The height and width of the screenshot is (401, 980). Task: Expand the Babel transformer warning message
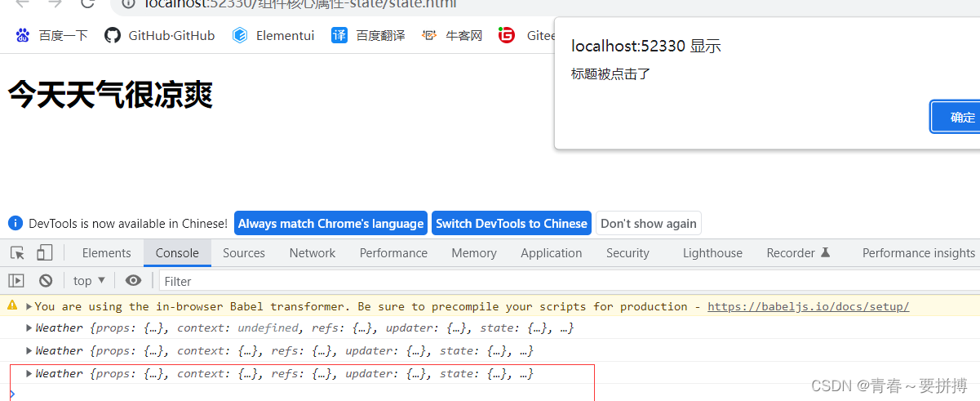tap(29, 307)
